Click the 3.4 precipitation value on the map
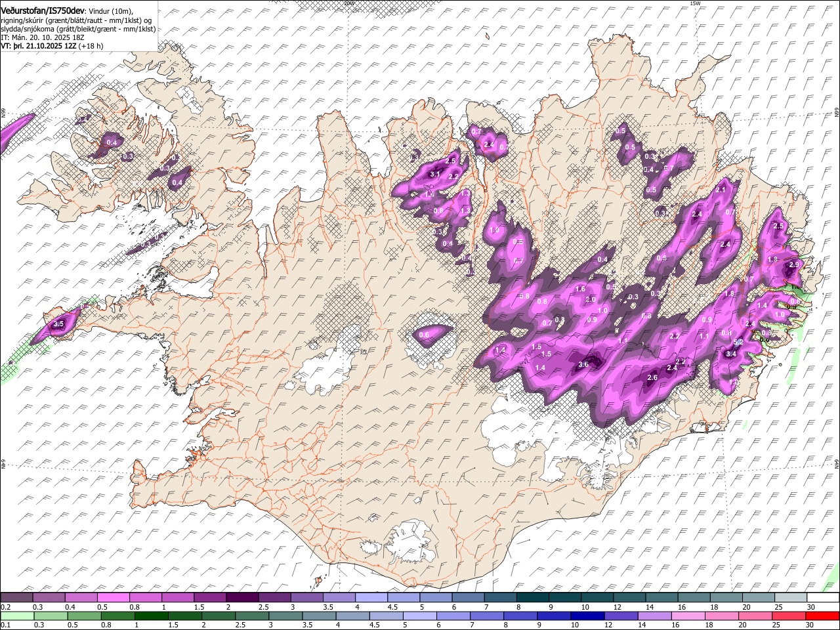The height and width of the screenshot is (630, 840). coord(732,354)
